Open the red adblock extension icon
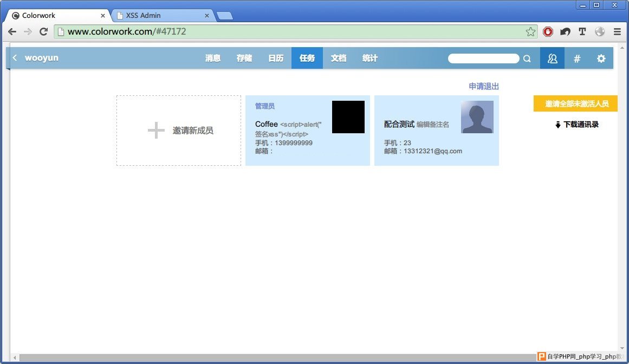The width and height of the screenshot is (629, 364). click(x=548, y=31)
